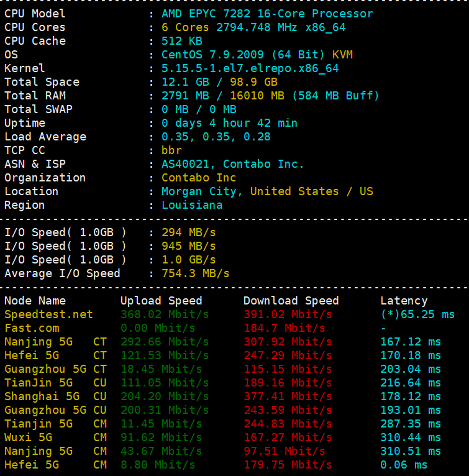Click the "United States / US" text
This screenshot has height=476, width=469.
312,191
